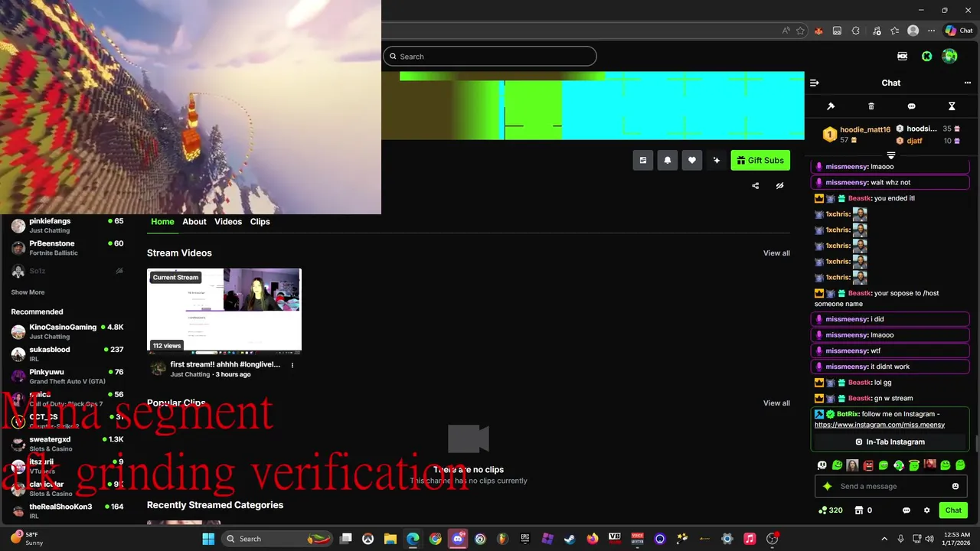This screenshot has width=980, height=551.
Task: Open the Home channel tab
Action: [x=162, y=221]
